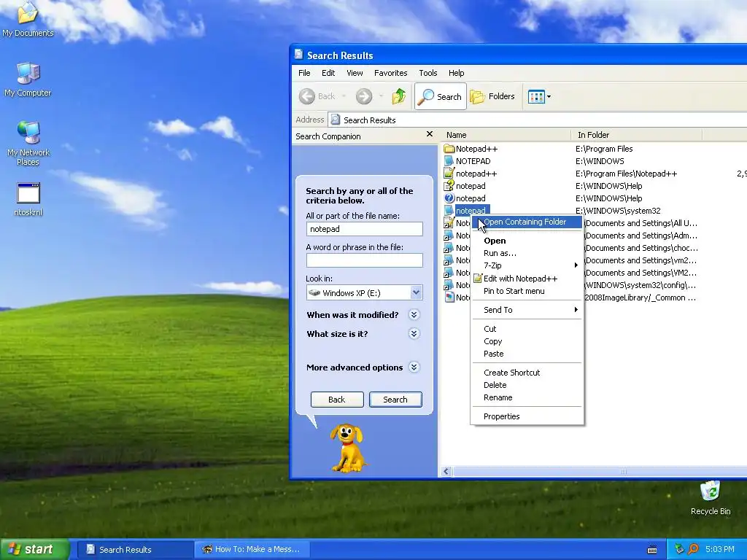
Task: Select the E:\WINDOWS\system32 folder path text
Action: point(618,211)
